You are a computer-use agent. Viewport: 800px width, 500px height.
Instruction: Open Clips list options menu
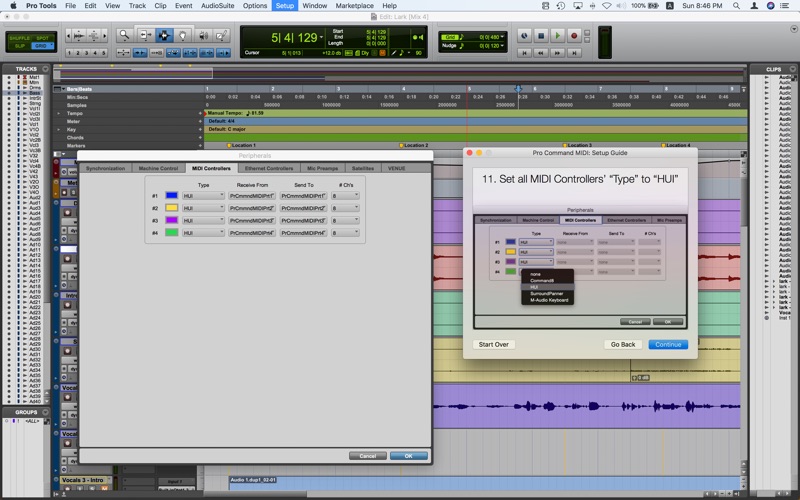(x=792, y=69)
